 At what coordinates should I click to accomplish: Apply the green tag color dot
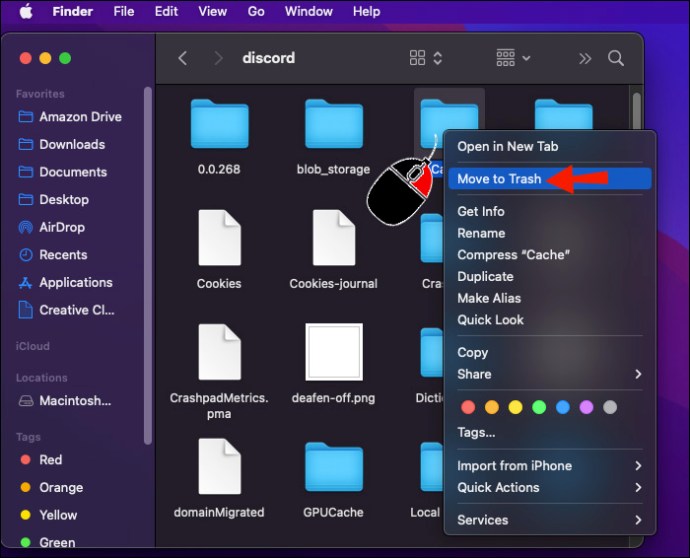[x=539, y=407]
